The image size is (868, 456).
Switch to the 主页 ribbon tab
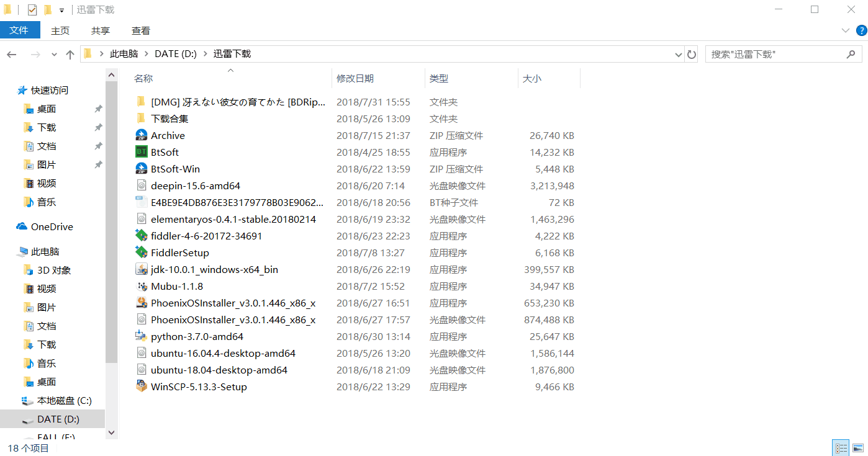(x=60, y=30)
